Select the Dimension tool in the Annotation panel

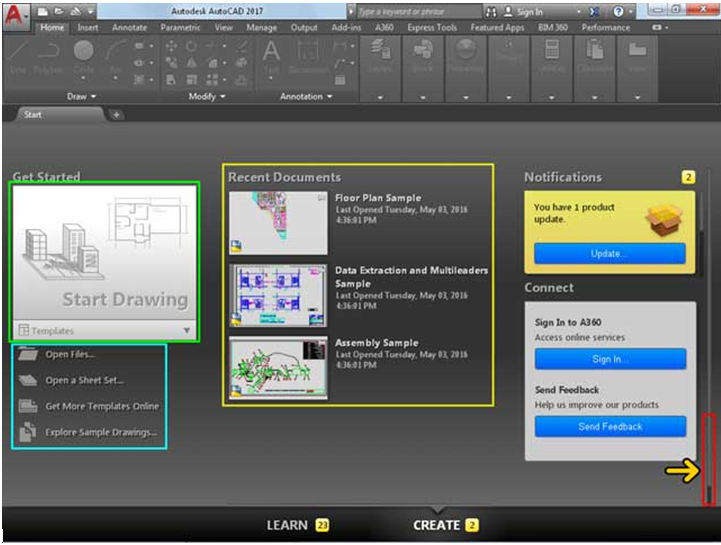pyautogui.click(x=308, y=57)
